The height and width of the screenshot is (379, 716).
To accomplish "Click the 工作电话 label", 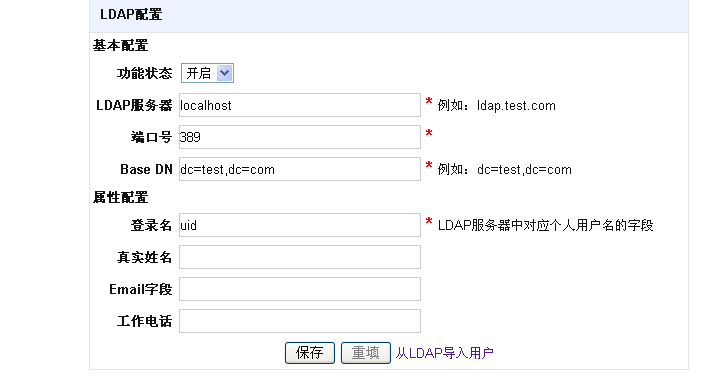I will pos(144,321).
